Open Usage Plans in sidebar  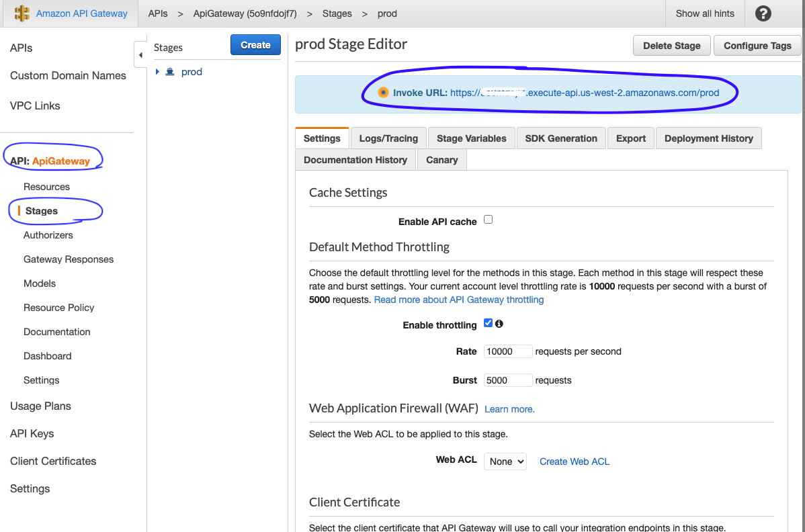pyautogui.click(x=40, y=406)
